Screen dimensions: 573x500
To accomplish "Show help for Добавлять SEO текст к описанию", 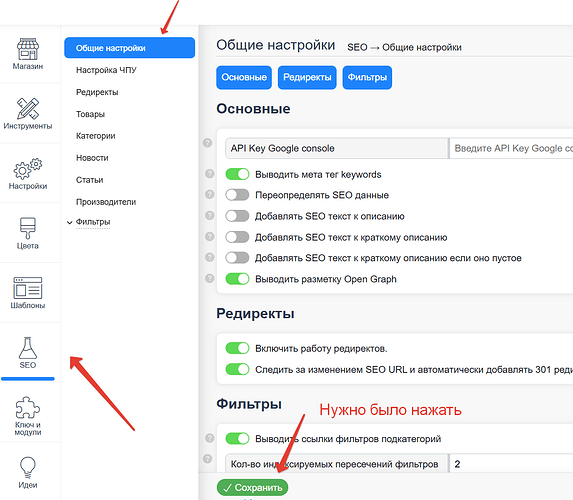I will pyautogui.click(x=209, y=216).
